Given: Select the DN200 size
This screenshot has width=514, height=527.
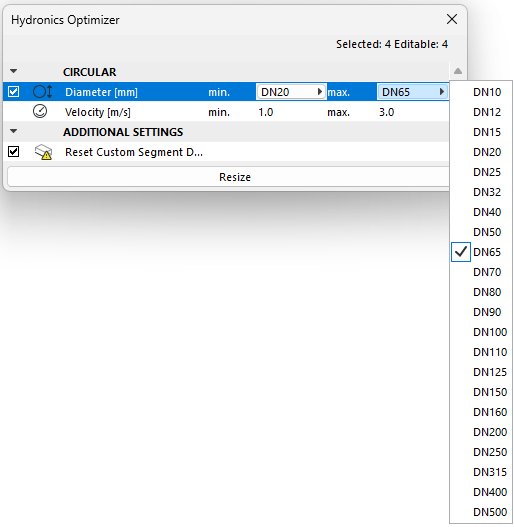Looking at the screenshot, I should click(481, 432).
